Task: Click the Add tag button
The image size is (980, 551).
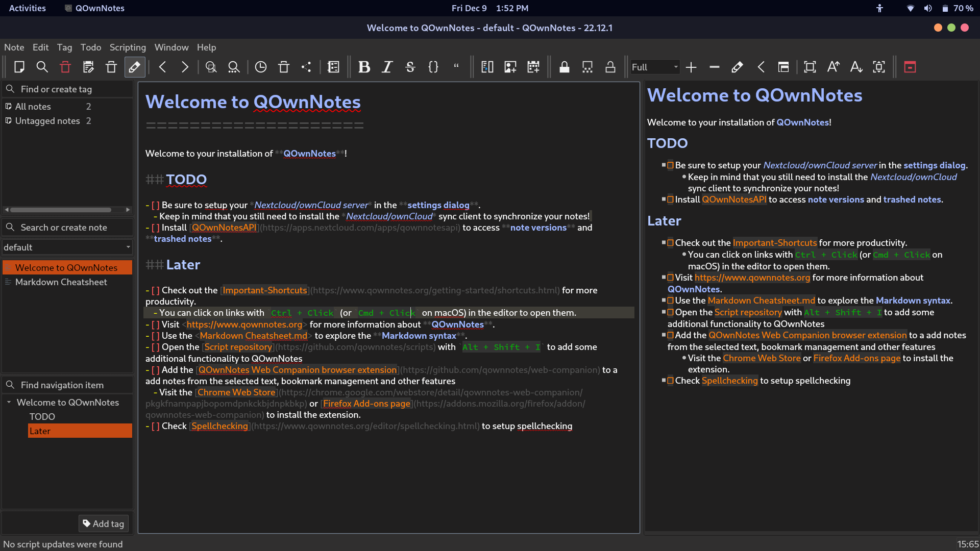Action: (104, 523)
